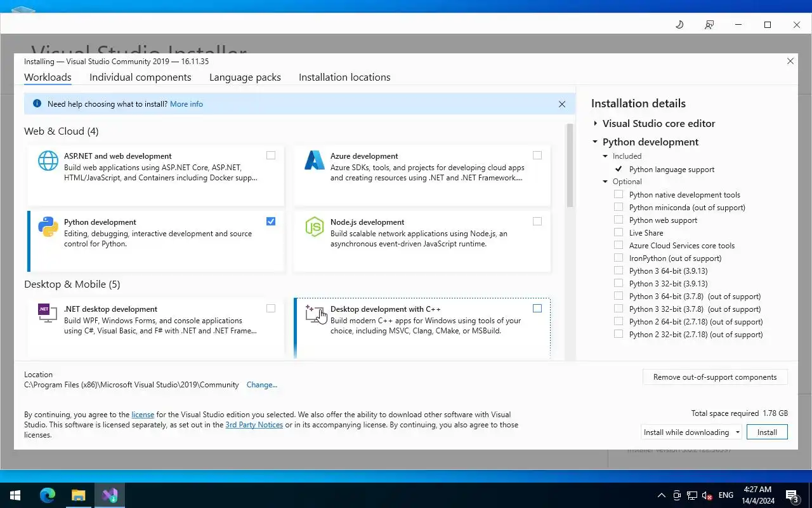
Task: Toggle dark theme moon icon in installer window
Action: [x=679, y=25]
